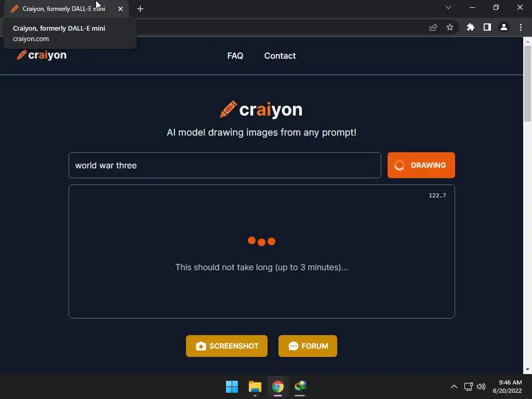Open the Windows Start menu
This screenshot has height=399, width=532.
232,387
